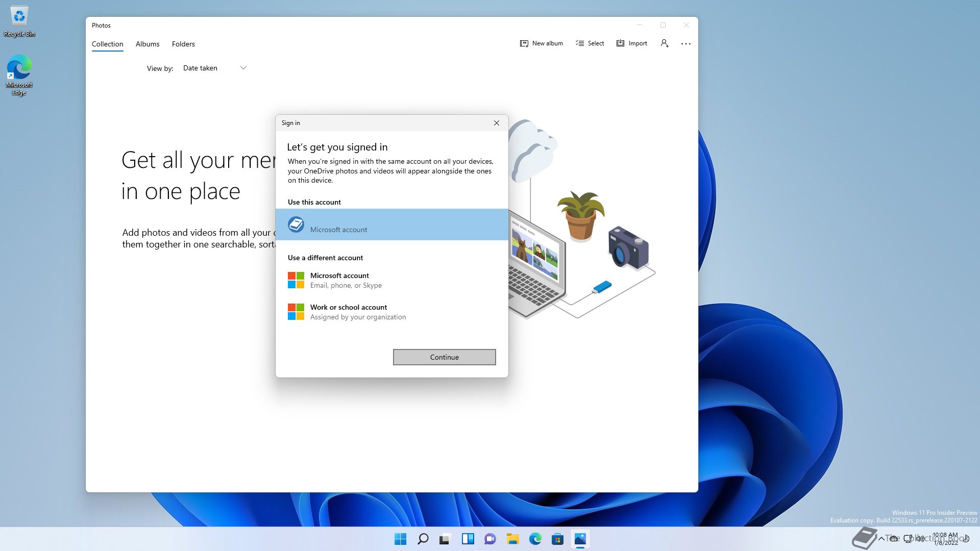Open Microsoft Store from taskbar
980x551 pixels.
pyautogui.click(x=558, y=539)
